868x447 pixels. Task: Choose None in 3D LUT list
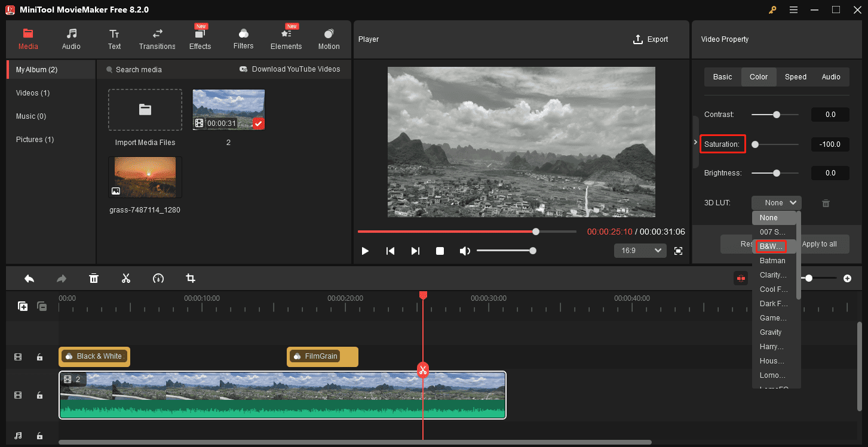(x=774, y=218)
